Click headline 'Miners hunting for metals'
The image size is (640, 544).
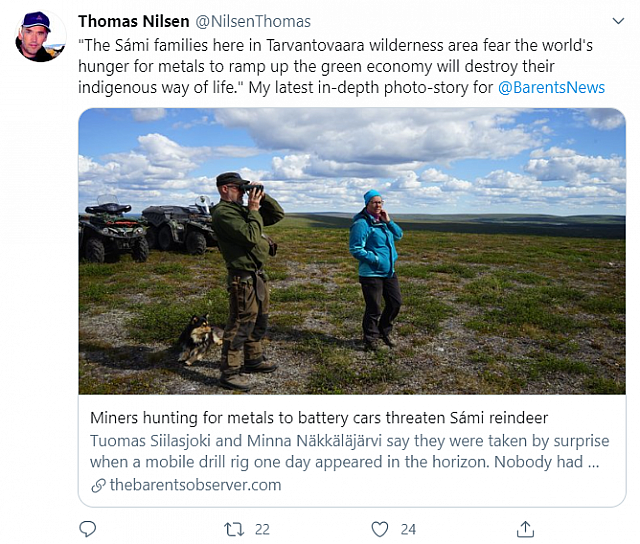pyautogui.click(x=319, y=418)
